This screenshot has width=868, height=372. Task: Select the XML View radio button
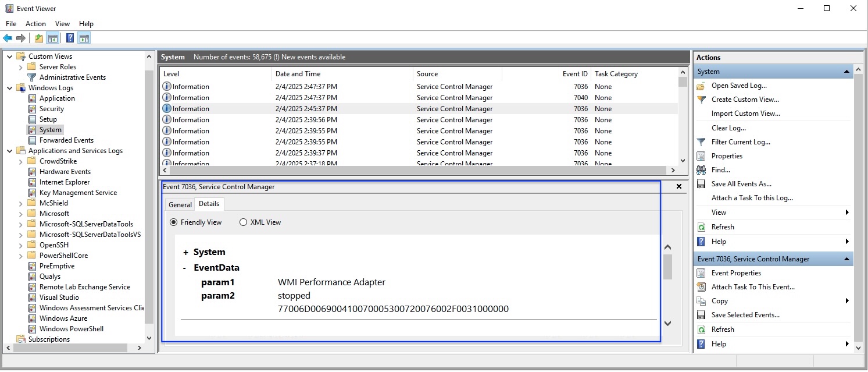click(244, 222)
